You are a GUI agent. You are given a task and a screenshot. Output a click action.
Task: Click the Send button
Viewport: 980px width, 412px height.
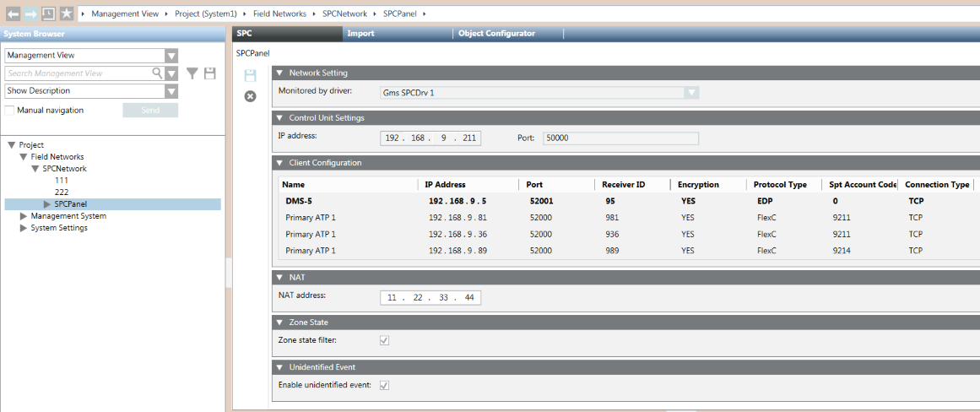(149, 111)
